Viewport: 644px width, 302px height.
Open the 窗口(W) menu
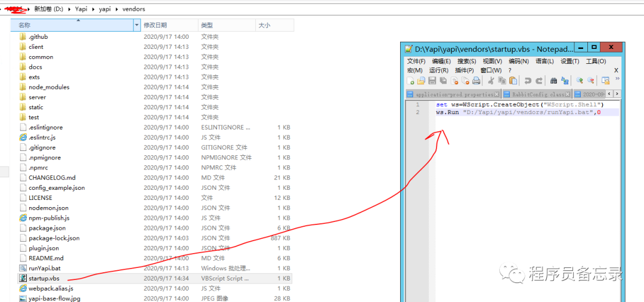click(x=491, y=70)
